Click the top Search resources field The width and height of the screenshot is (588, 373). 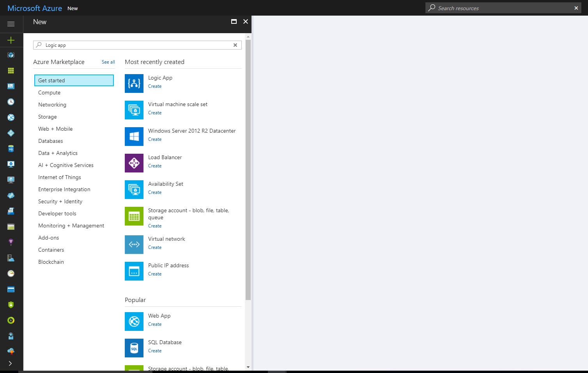coord(503,8)
